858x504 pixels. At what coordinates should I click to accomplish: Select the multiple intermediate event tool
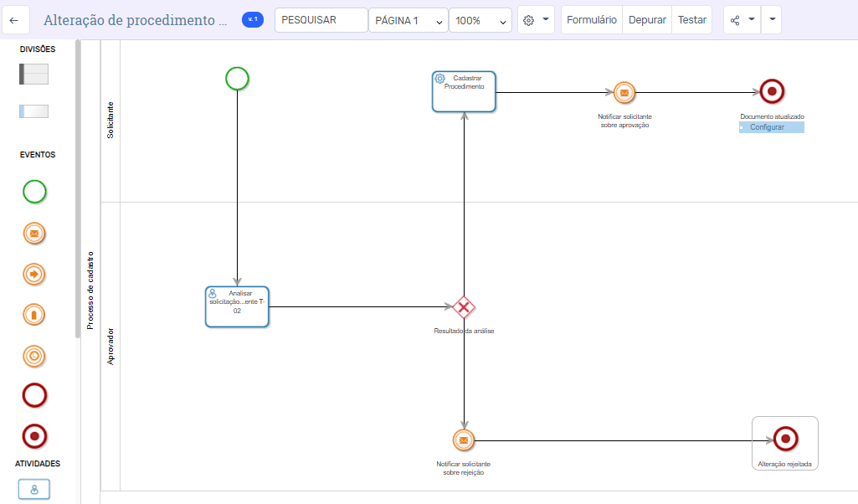(33, 356)
